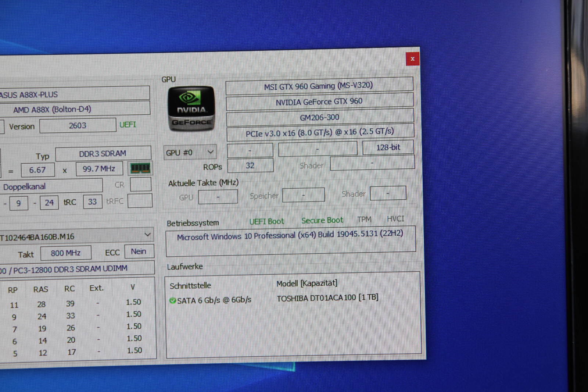The width and height of the screenshot is (588, 392).
Task: Select the NVIDIA GeForce GTX 960 field
Action: [319, 101]
